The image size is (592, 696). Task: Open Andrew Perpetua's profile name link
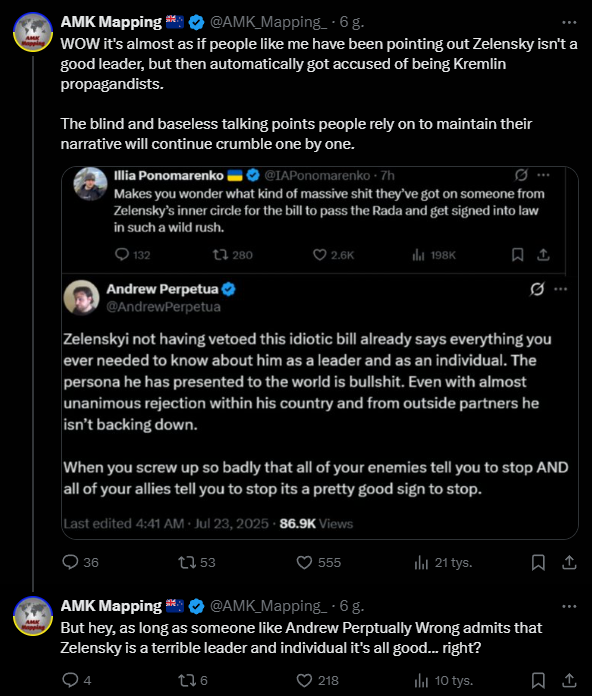162,289
